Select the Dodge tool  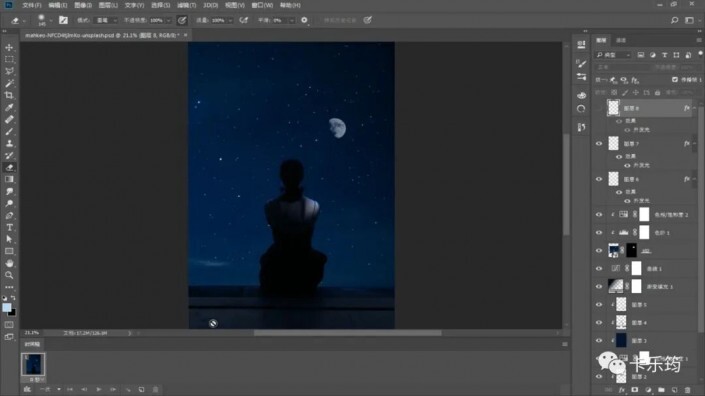pos(9,204)
